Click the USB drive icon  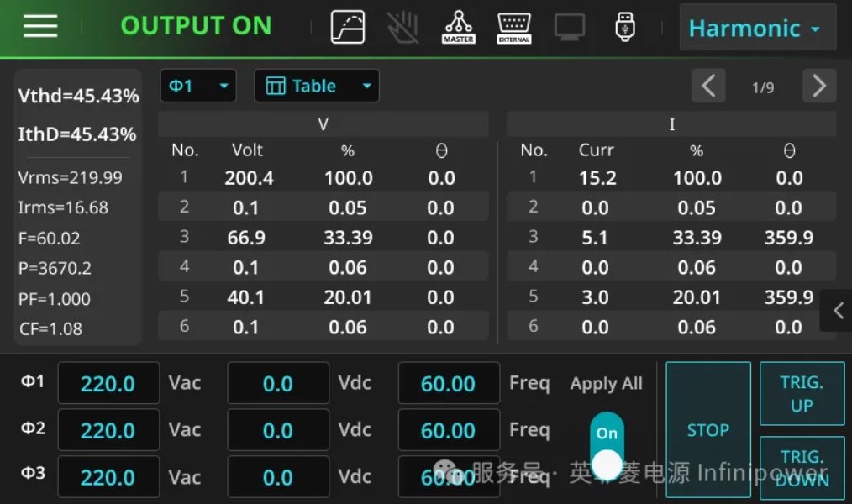pos(624,27)
